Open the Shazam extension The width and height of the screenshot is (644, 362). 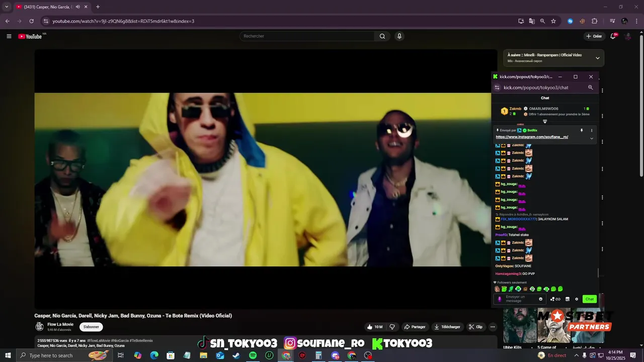click(570, 21)
